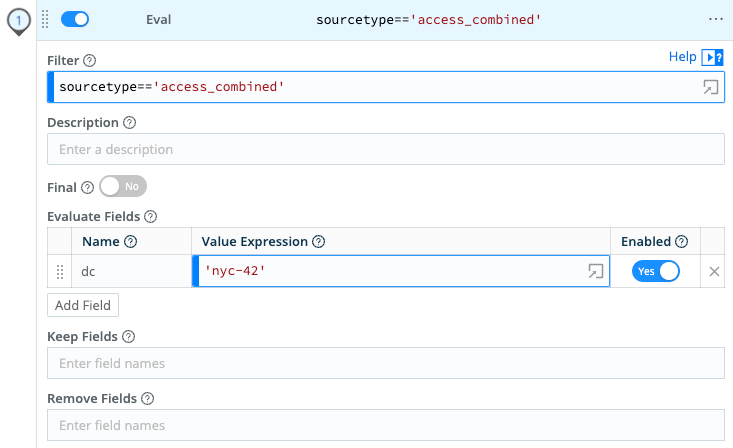Toggle the Eval function on/off switch

[75, 19]
